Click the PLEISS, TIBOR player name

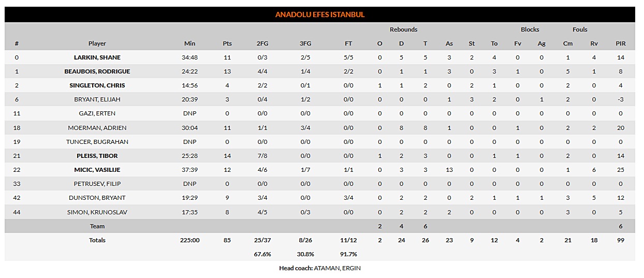point(97,156)
